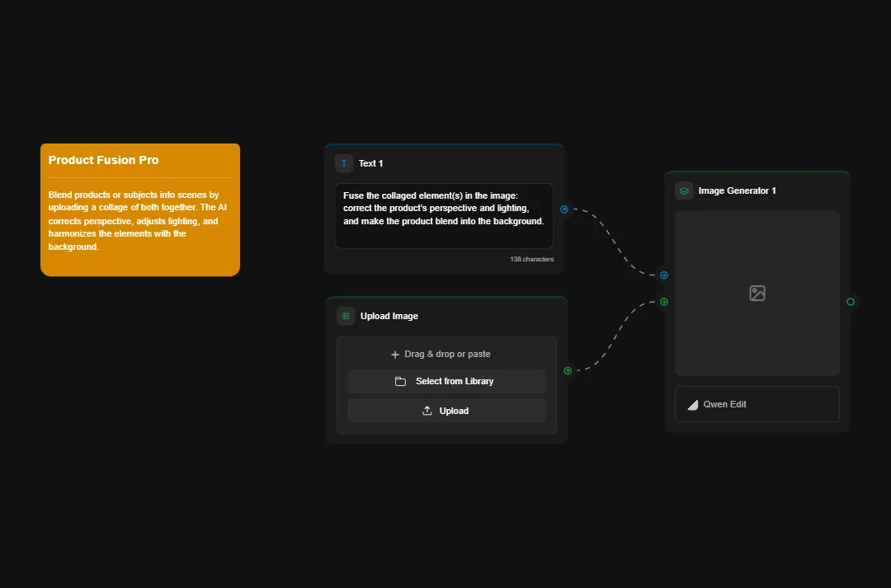Select the Product Fusion Pro description card

[139, 209]
